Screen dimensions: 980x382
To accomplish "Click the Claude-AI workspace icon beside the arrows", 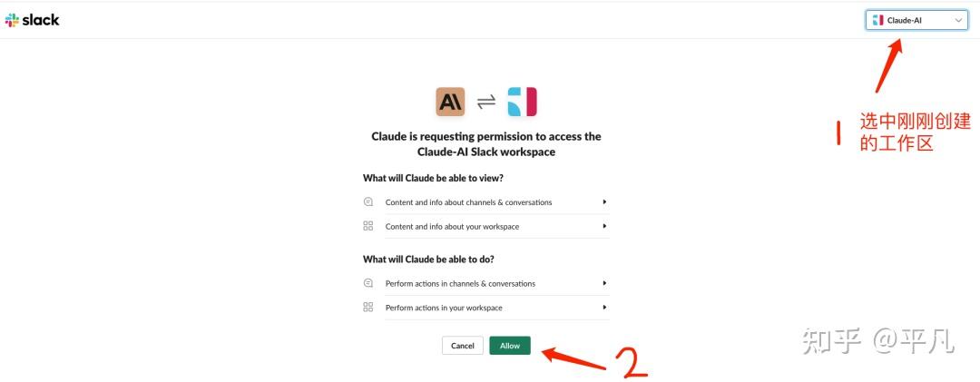I will coord(522,102).
